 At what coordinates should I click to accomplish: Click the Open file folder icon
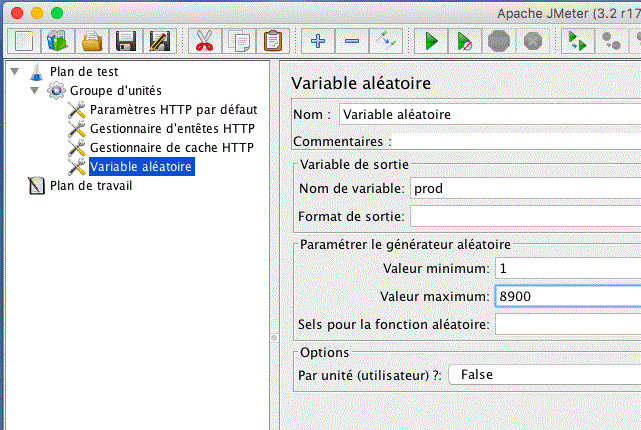[x=92, y=41]
